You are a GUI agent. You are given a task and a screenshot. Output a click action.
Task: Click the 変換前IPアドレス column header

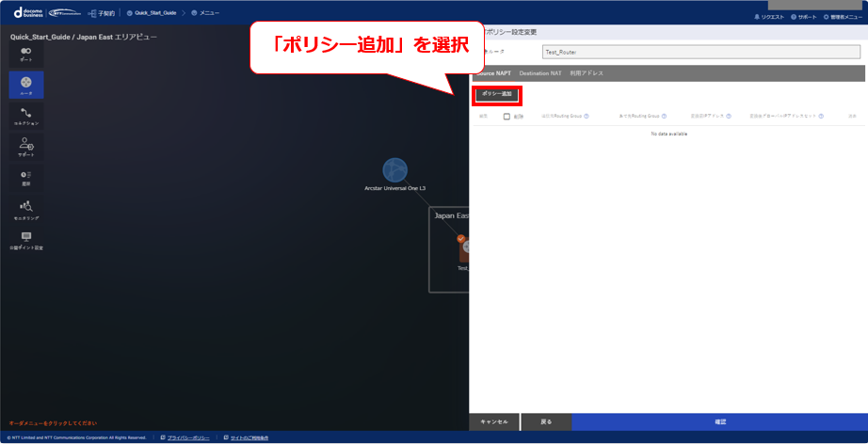coord(707,117)
